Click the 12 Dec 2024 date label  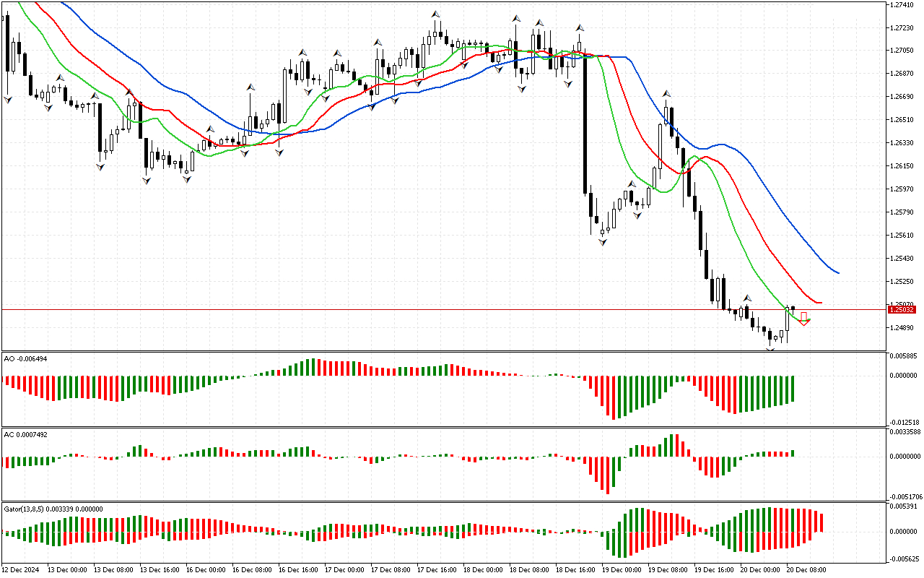tap(21, 570)
